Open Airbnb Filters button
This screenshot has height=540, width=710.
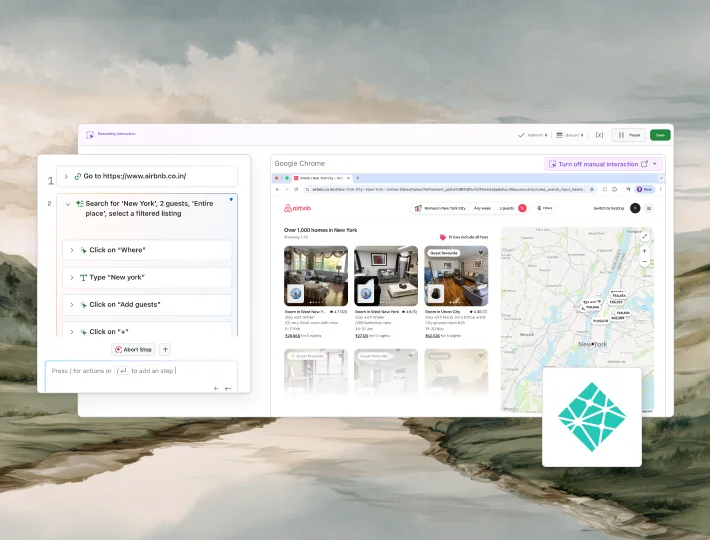point(545,208)
